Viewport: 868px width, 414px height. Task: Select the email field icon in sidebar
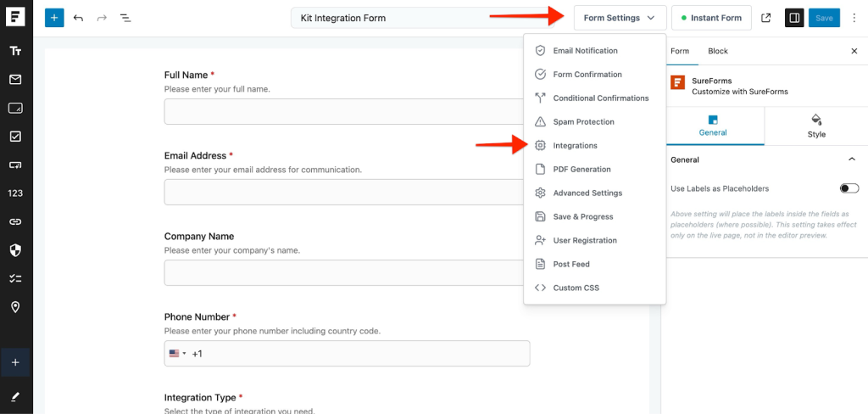pos(15,80)
